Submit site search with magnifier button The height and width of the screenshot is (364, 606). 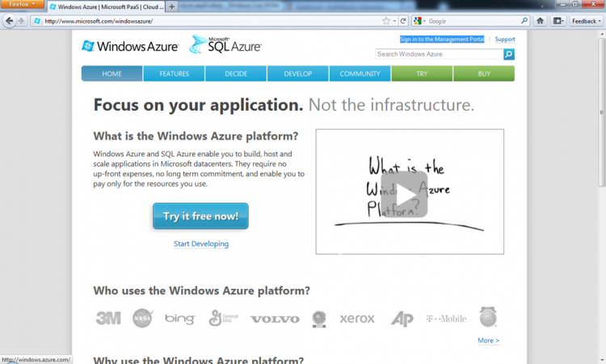[x=509, y=54]
